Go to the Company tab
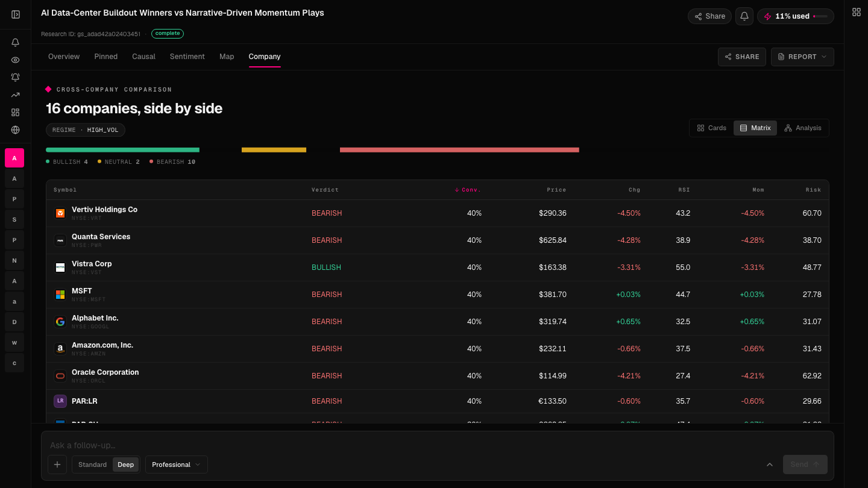Image resolution: width=868 pixels, height=488 pixels. coord(265,57)
